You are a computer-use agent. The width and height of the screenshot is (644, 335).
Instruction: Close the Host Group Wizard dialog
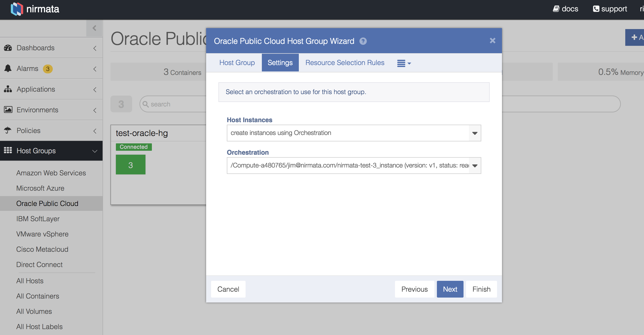493,40
